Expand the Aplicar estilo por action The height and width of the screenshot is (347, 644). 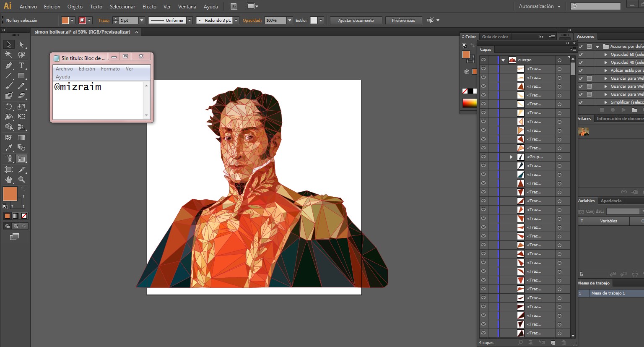[x=605, y=70]
